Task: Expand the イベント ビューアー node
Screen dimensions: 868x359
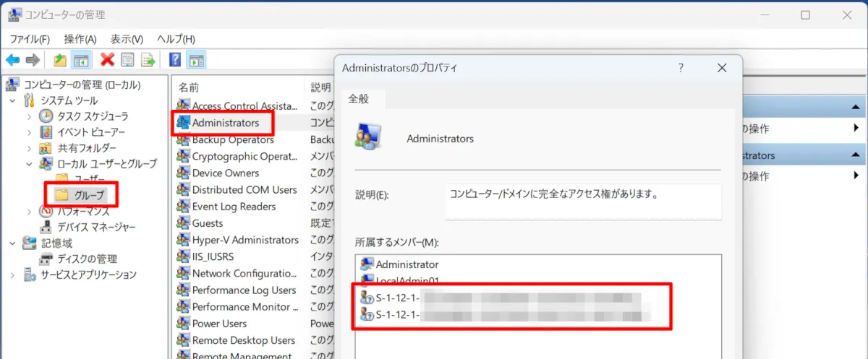Action: coord(29,132)
